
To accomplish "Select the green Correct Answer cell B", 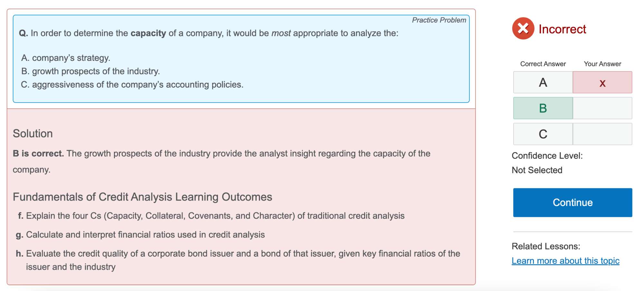I will tap(543, 108).
